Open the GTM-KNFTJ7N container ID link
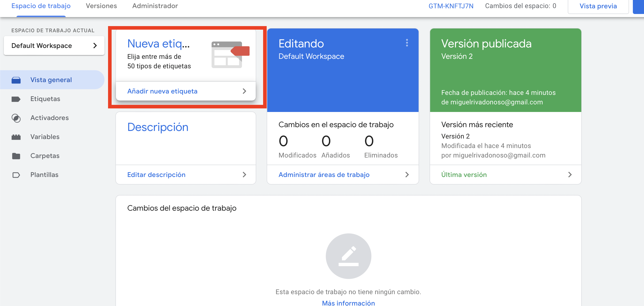The width and height of the screenshot is (644, 306). point(451,6)
